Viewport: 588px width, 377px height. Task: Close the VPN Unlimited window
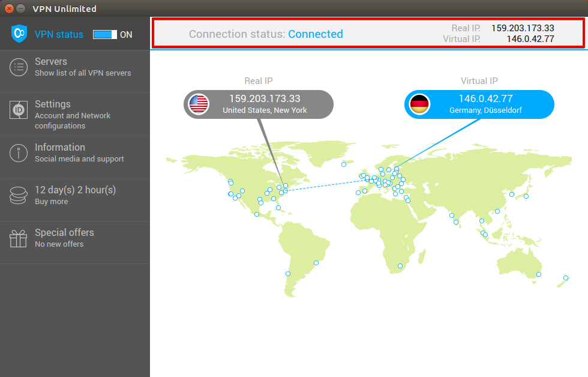pyautogui.click(x=10, y=8)
